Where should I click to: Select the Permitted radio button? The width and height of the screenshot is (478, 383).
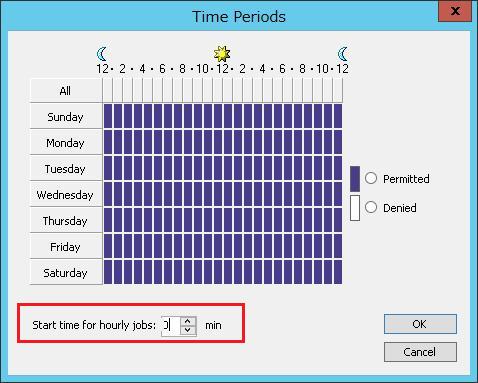pos(371,178)
